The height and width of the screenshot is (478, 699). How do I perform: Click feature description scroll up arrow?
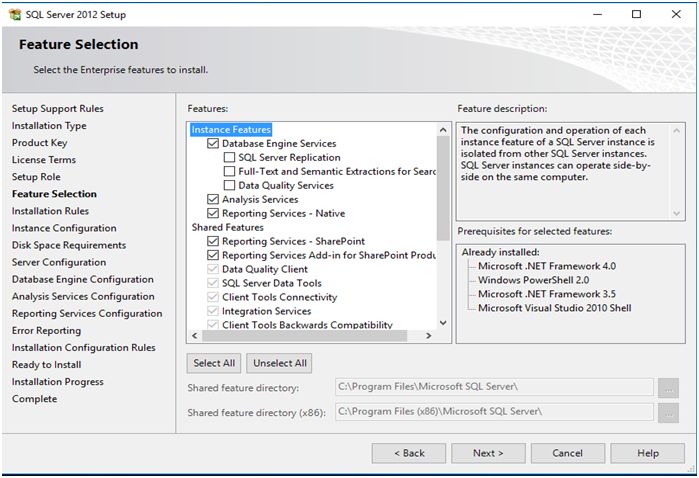click(x=676, y=130)
